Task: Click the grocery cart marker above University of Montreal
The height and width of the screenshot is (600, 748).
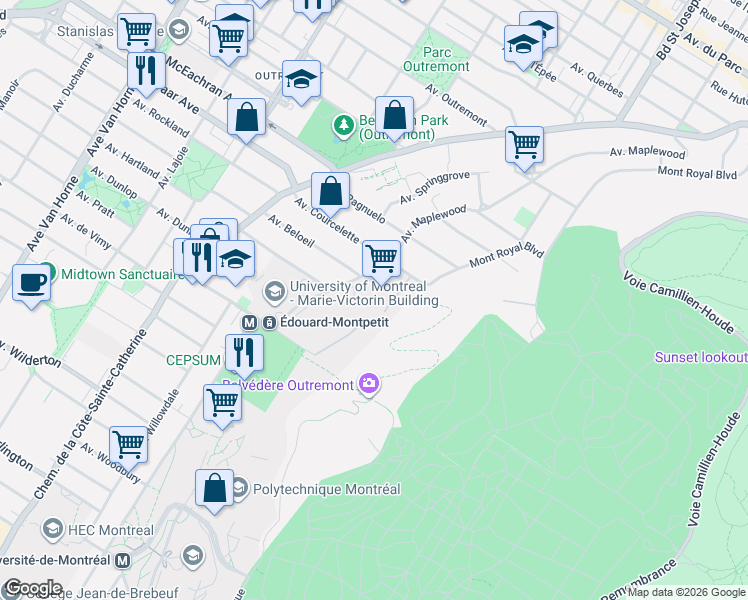Action: coord(381,262)
